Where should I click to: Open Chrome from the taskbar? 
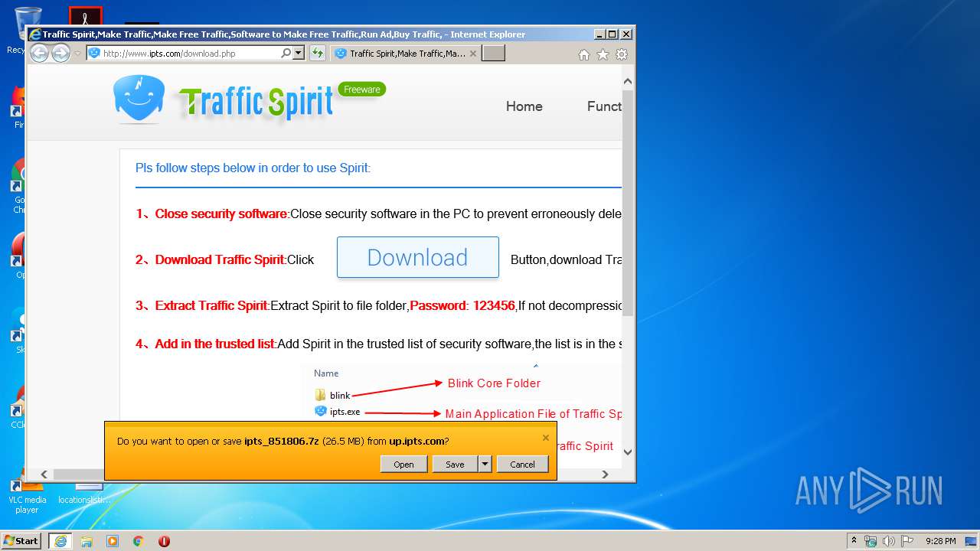click(138, 541)
